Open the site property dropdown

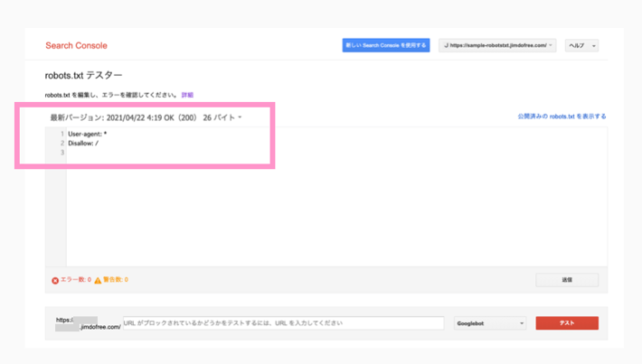497,45
